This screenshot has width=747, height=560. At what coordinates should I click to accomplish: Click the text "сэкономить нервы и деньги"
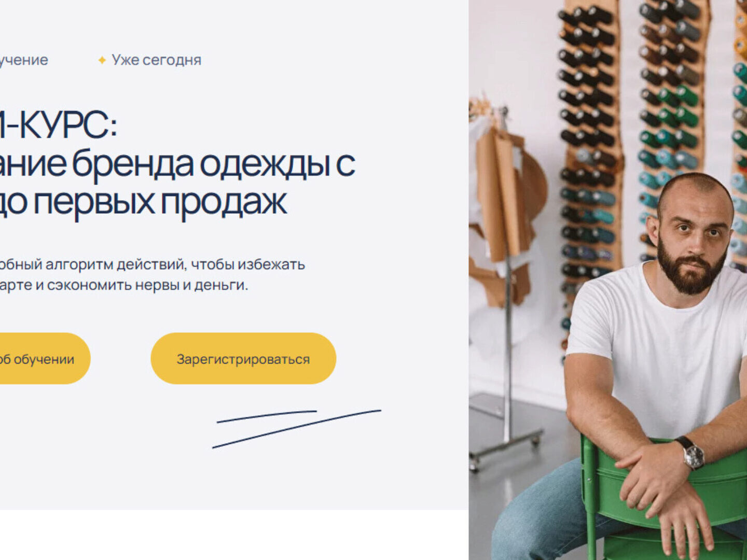(x=147, y=285)
